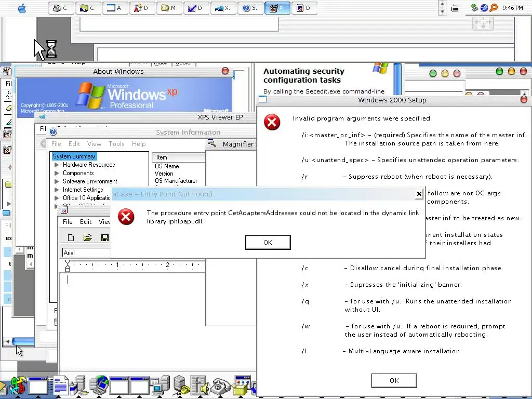
Task: Switch to the 'S.' help taskbar app
Action: click(x=250, y=8)
